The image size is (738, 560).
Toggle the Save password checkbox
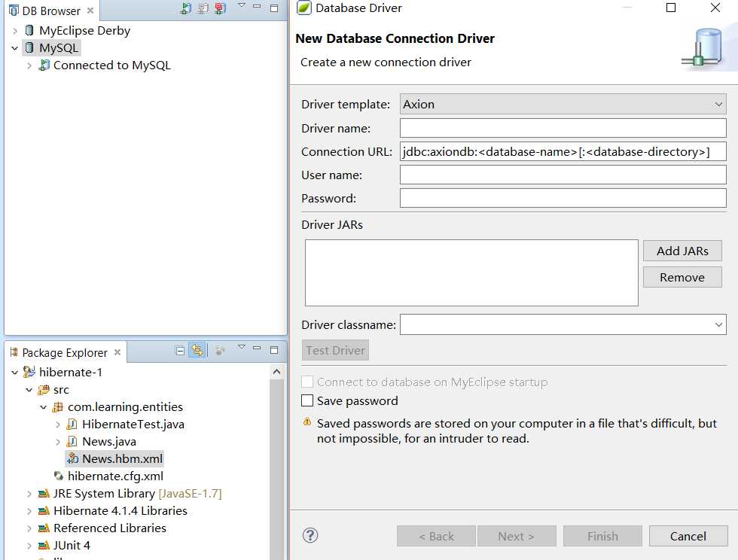point(307,400)
